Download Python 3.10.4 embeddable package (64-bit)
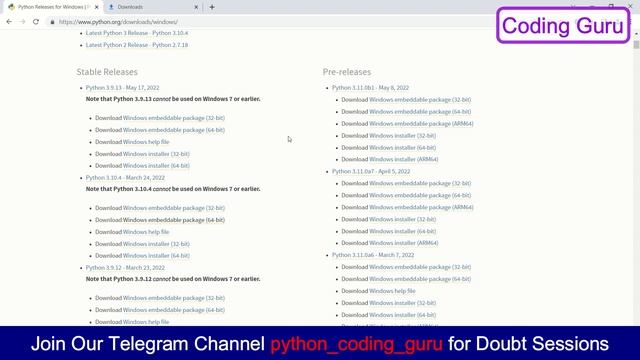 (174, 220)
